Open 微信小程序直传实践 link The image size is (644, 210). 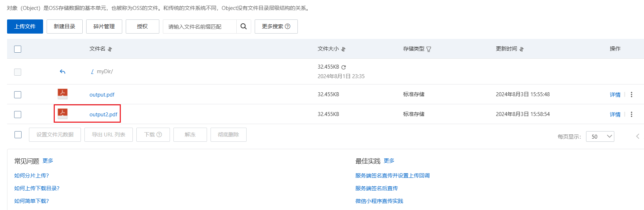tap(379, 201)
